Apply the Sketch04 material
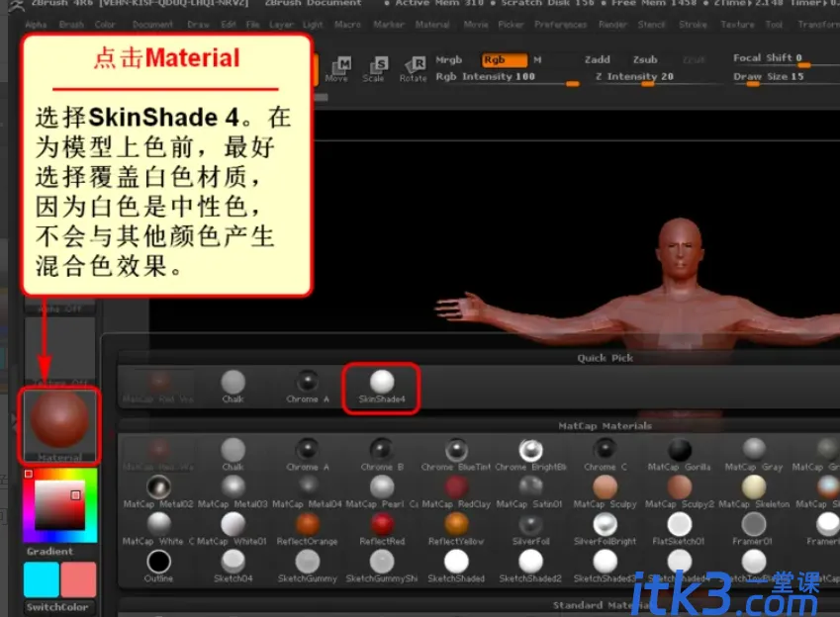This screenshot has width=840, height=617. [x=233, y=567]
